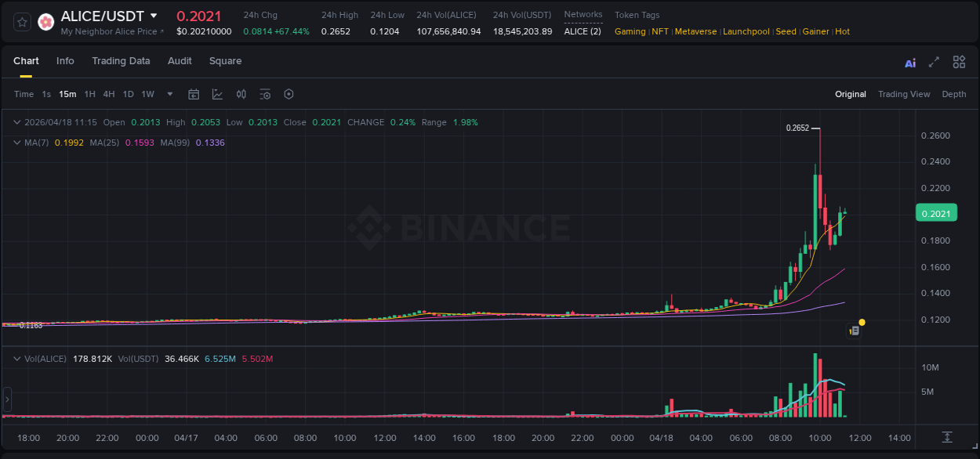Open chart settings hexagon icon
Viewport: 980px width, 459px height.
coord(289,94)
